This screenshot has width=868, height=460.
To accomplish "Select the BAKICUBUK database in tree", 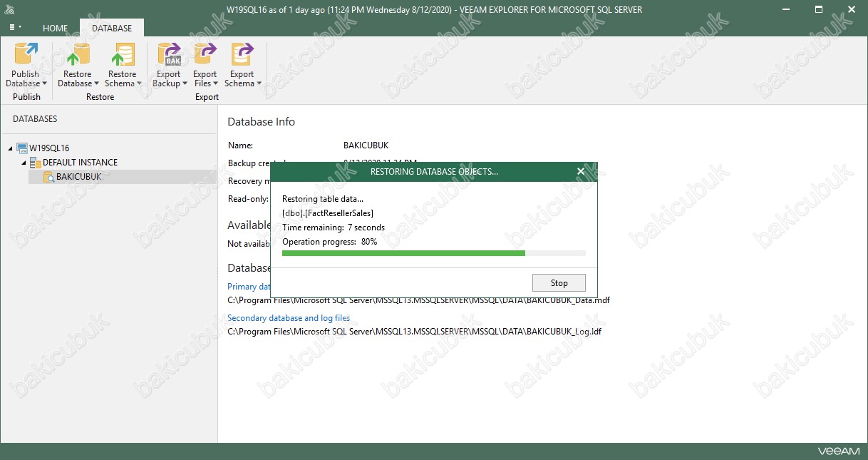I will (78, 177).
